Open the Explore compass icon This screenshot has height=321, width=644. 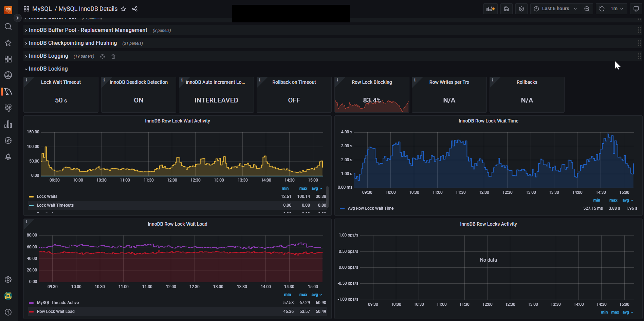point(8,140)
